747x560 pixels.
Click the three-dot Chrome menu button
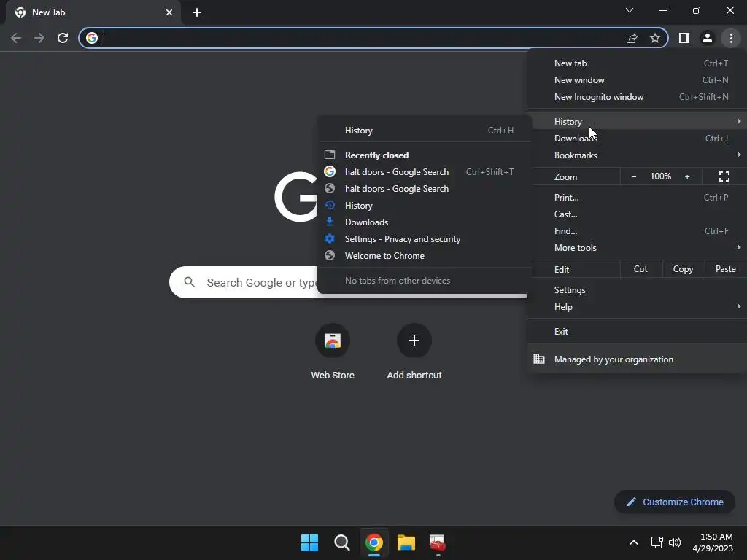click(x=731, y=38)
